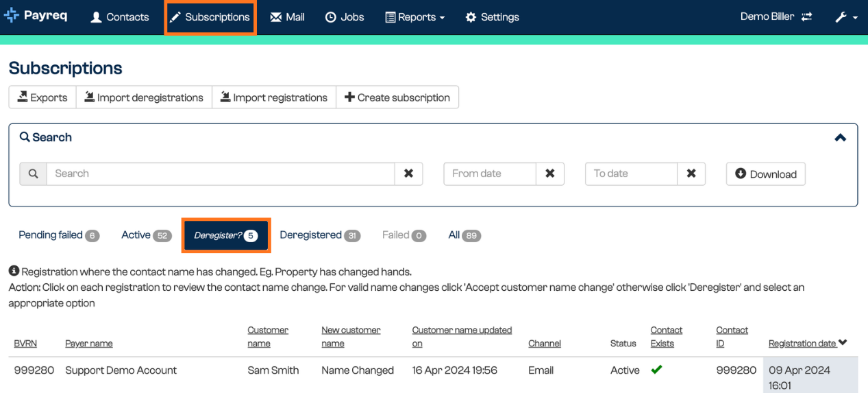Switch to Active tab
868x393 pixels.
point(146,235)
